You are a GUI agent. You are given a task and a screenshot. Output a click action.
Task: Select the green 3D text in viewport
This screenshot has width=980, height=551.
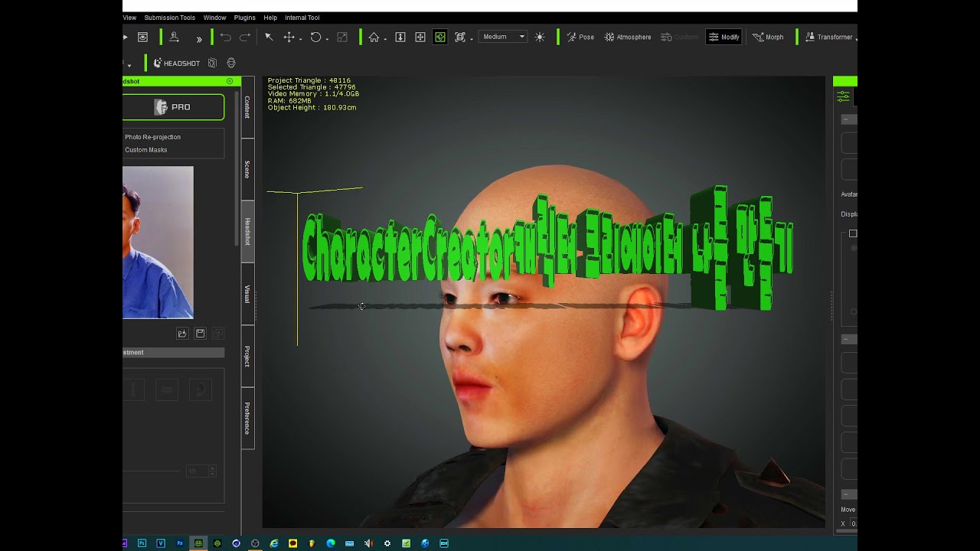[x=547, y=249]
